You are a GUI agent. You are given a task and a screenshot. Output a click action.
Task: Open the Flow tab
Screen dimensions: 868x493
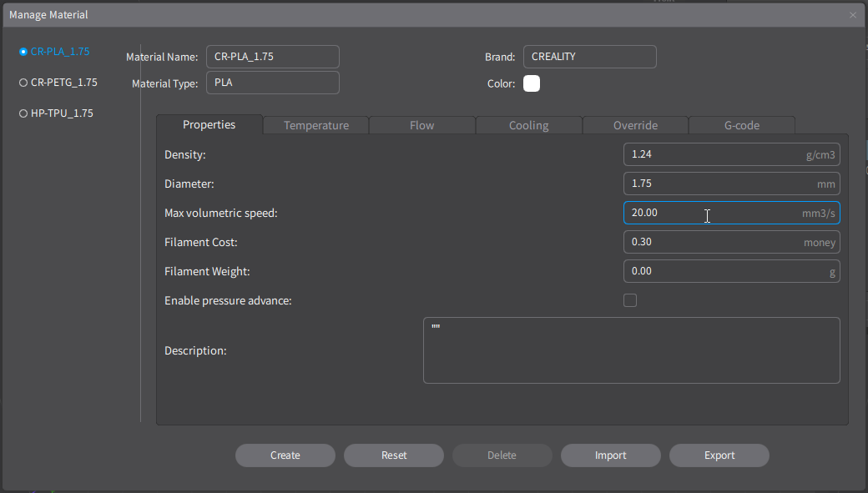[421, 125]
